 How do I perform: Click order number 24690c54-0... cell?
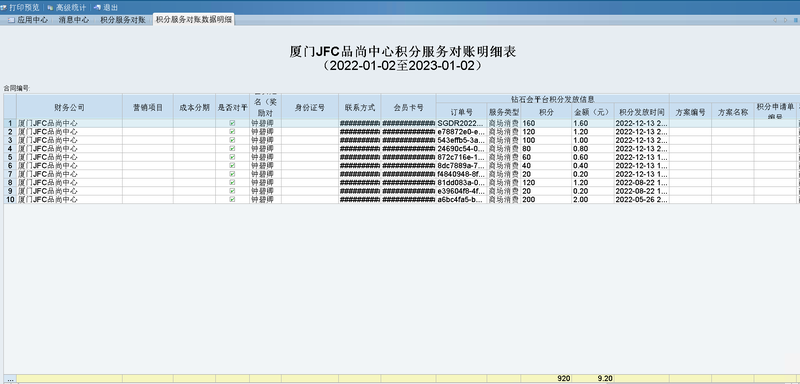461,148
